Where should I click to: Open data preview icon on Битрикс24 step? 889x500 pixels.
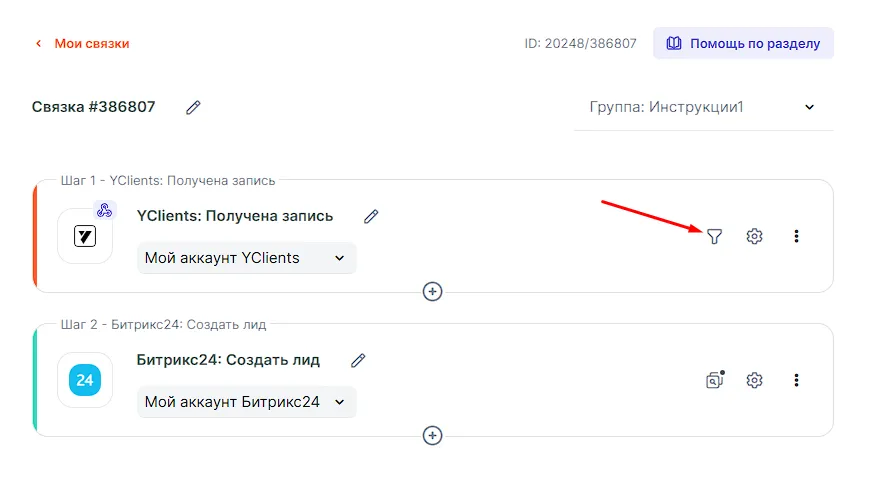[x=714, y=380]
